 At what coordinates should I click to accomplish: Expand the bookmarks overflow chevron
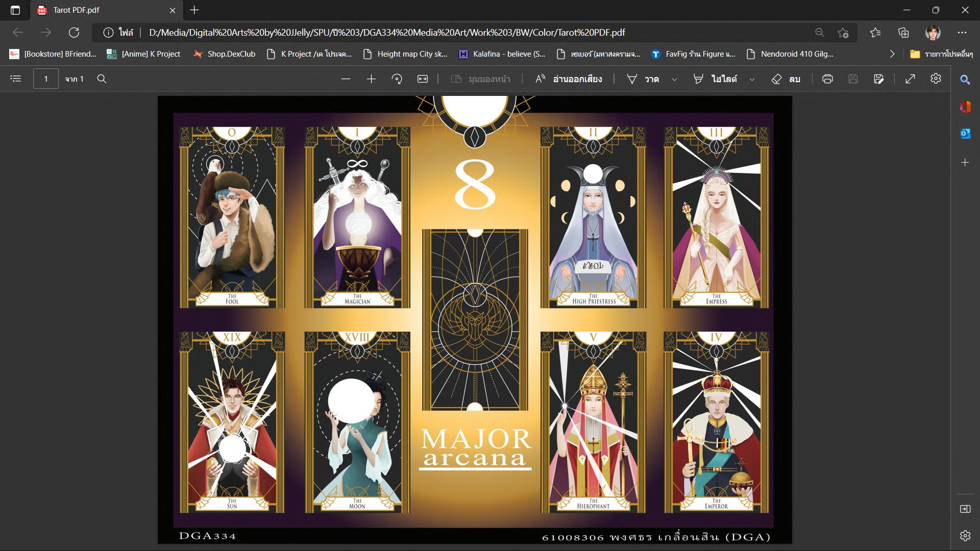tap(892, 54)
